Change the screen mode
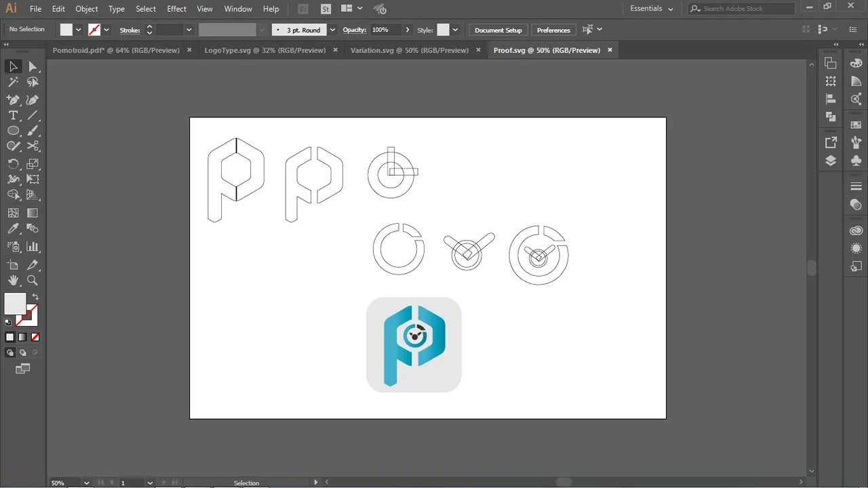Image resolution: width=868 pixels, height=488 pixels. click(23, 369)
